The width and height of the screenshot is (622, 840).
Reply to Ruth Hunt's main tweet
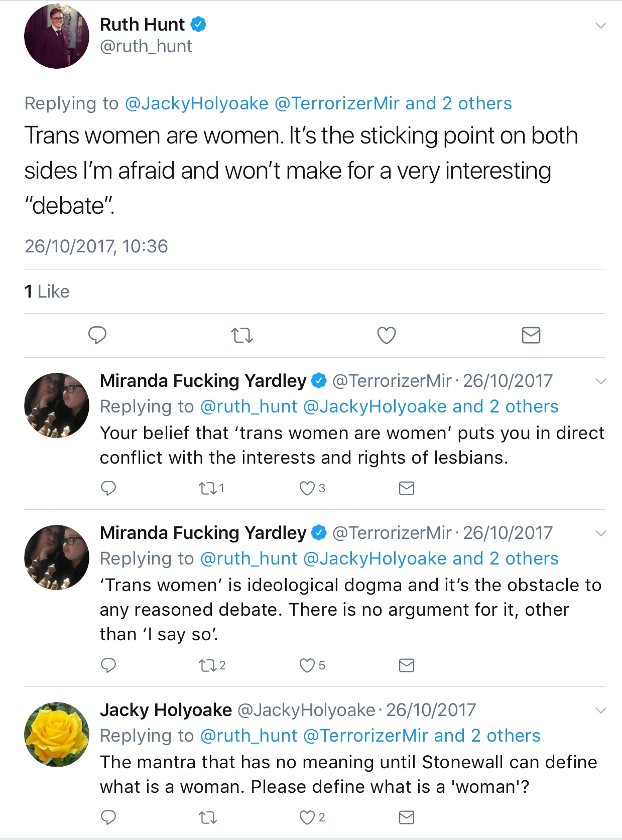point(97,335)
